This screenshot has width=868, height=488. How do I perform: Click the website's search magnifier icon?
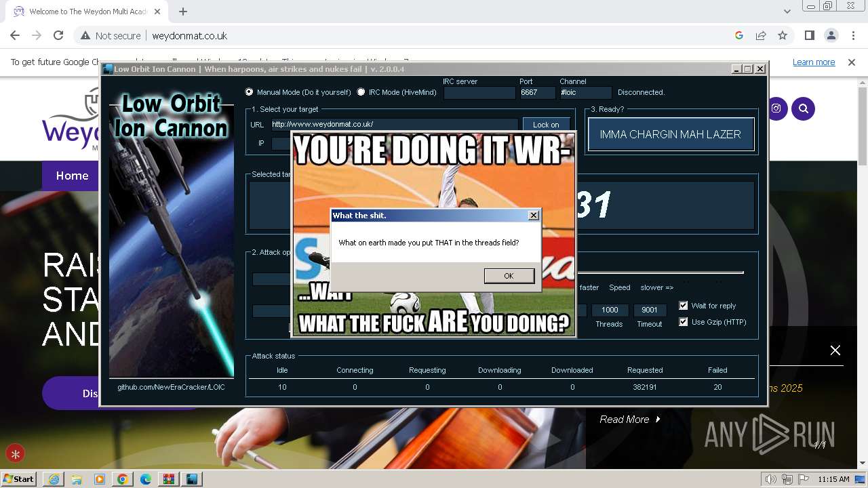tap(804, 108)
